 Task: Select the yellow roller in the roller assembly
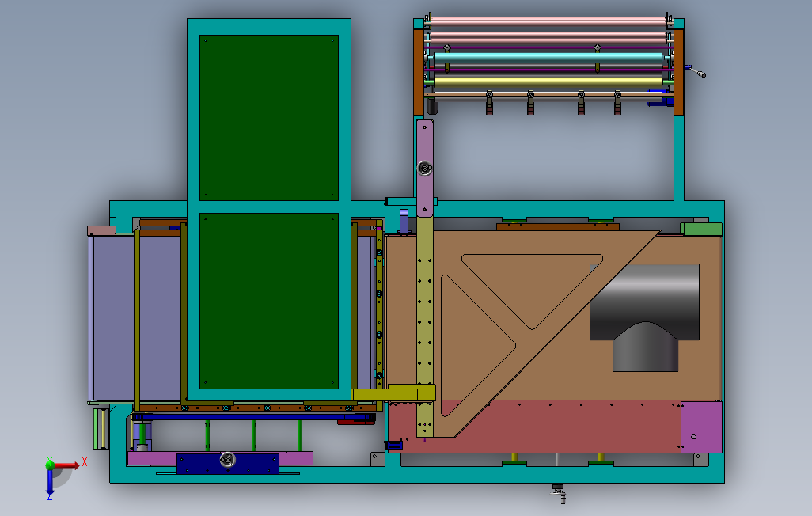(548, 82)
